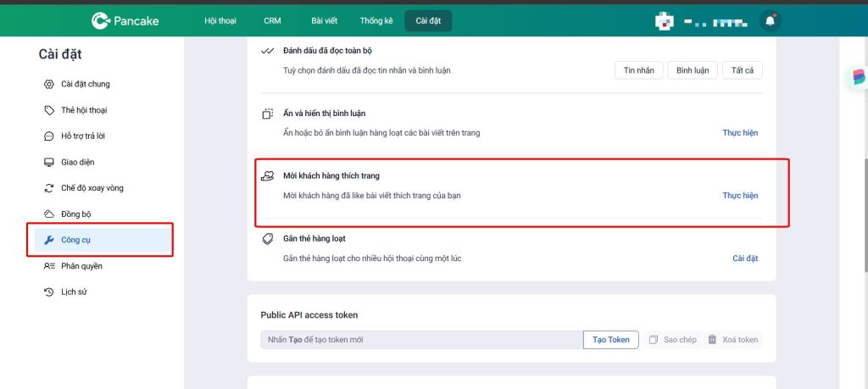Image resolution: width=868 pixels, height=389 pixels.
Task: Select Đồng bộ in the sidebar
Action: click(x=75, y=214)
